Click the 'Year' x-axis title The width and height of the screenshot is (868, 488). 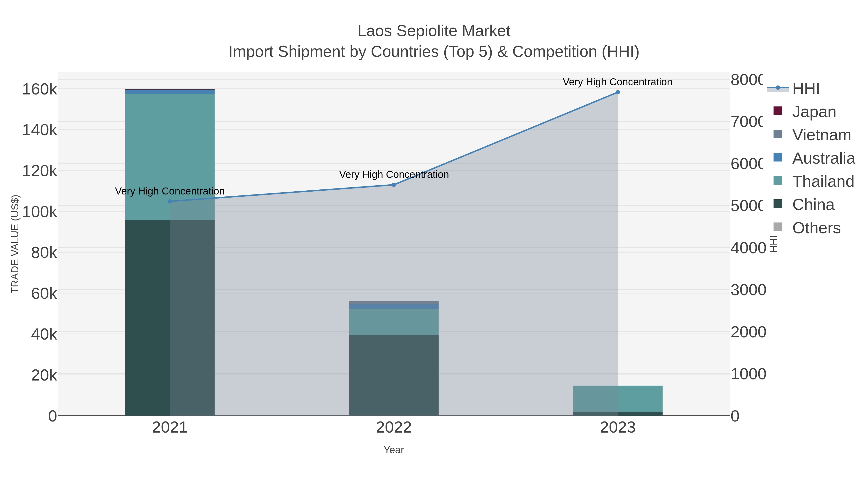pos(393,450)
